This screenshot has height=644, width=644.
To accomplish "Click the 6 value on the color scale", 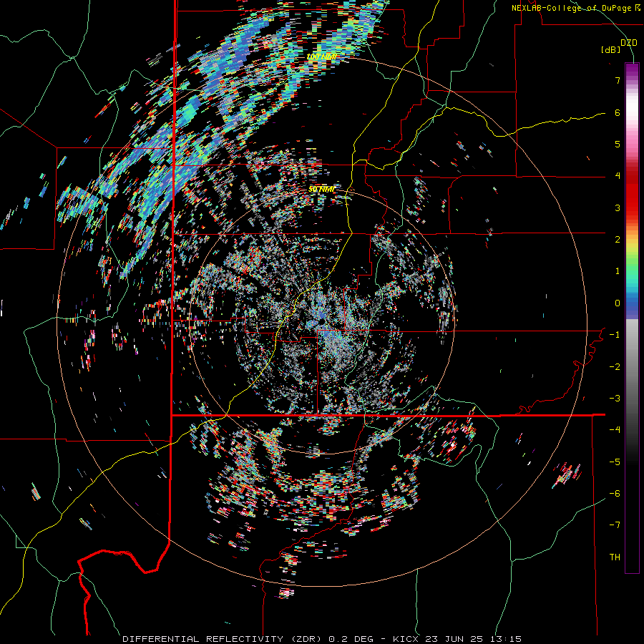I will 618,112.
